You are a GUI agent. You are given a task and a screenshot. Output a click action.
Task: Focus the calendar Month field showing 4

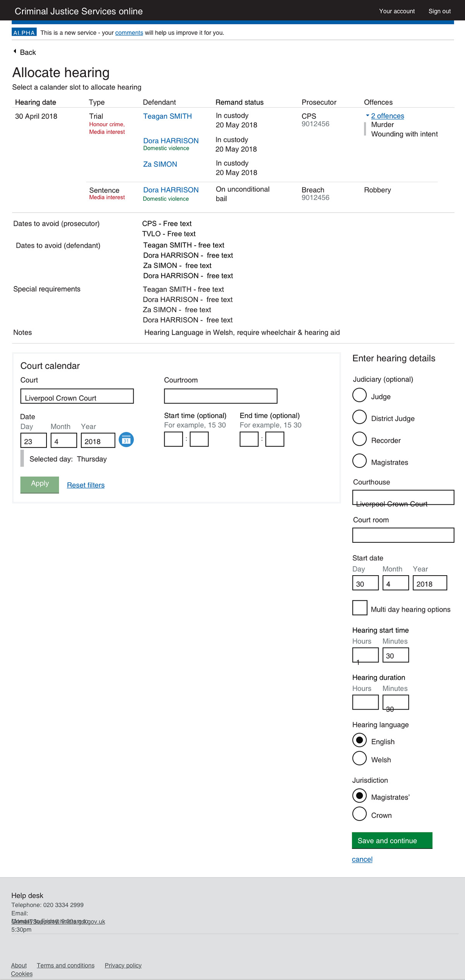[x=64, y=440]
